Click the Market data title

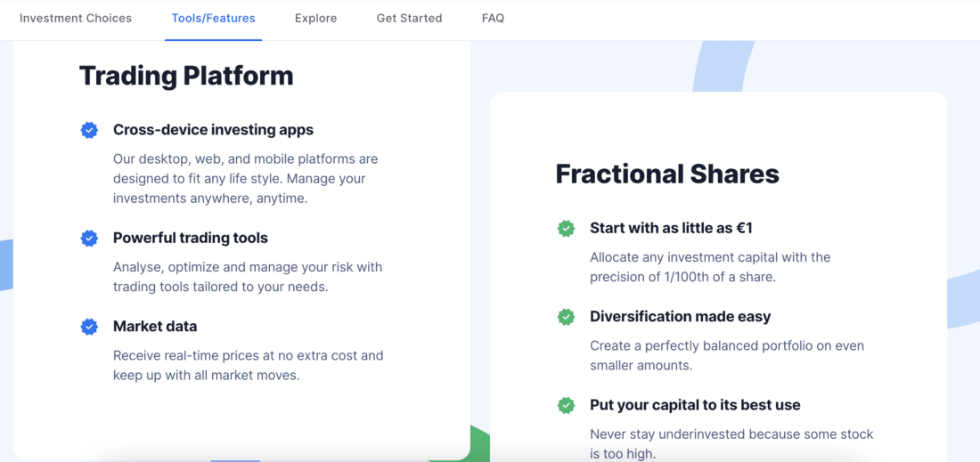[x=155, y=327]
